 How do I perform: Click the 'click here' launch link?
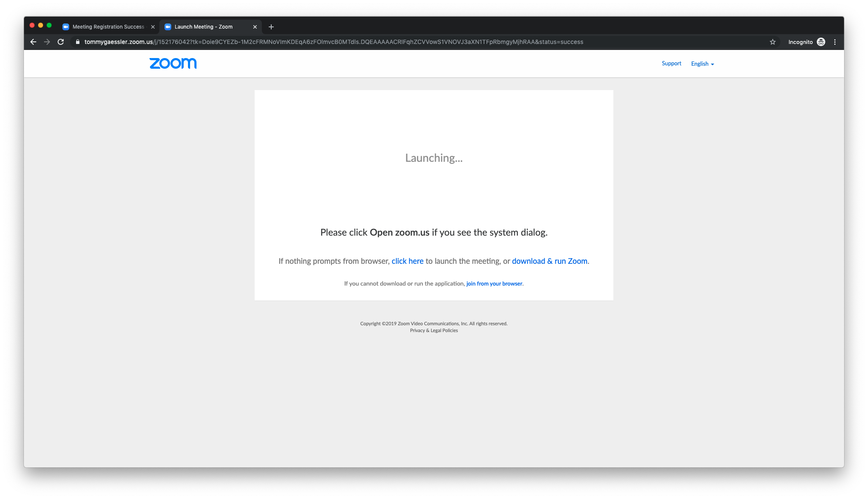pyautogui.click(x=407, y=261)
